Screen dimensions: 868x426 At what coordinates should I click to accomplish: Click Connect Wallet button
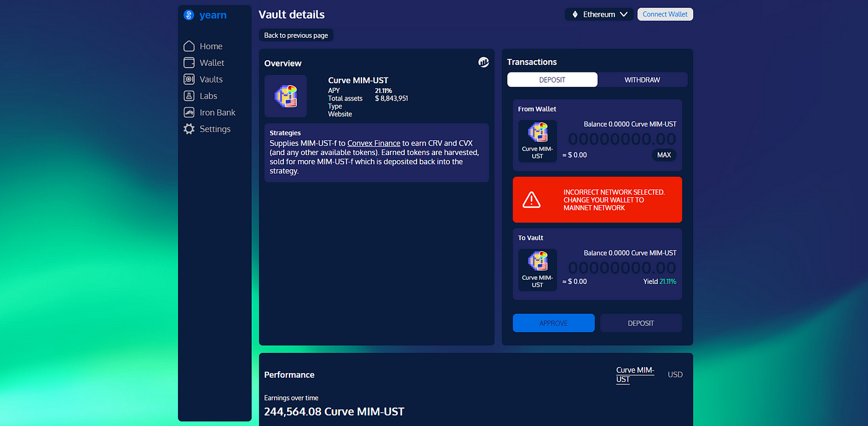[665, 14]
